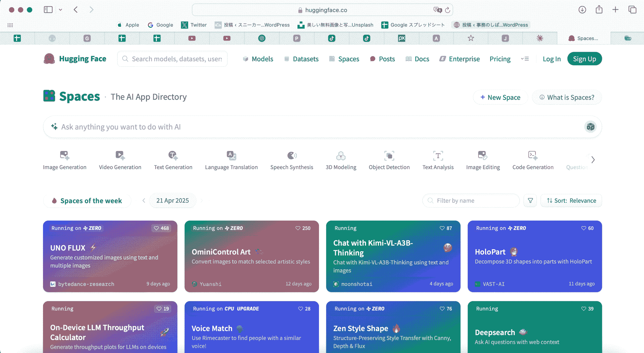Click the Safari sidebar toggle icon
This screenshot has height=353, width=644.
[x=48, y=10]
